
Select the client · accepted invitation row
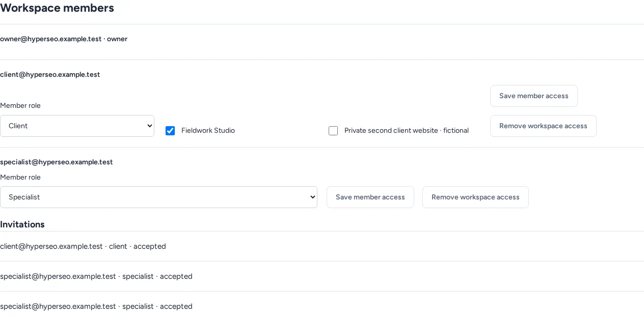322,246
